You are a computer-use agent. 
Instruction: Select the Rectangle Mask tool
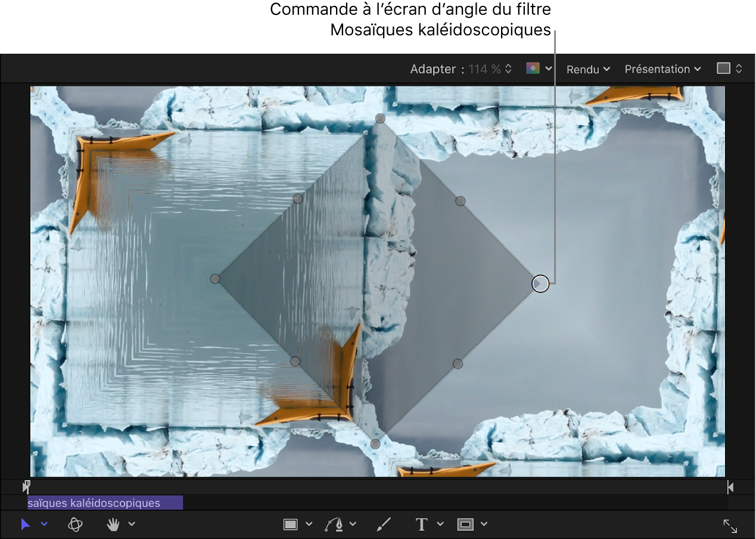click(465, 525)
